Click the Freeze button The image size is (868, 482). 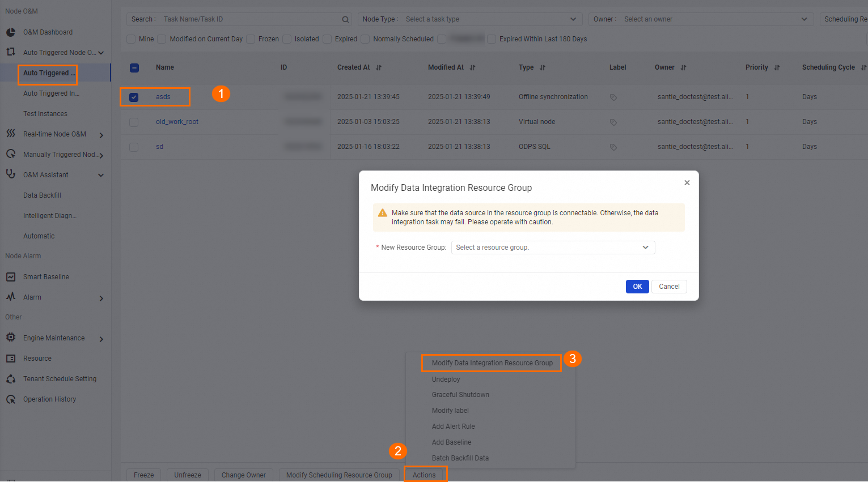[x=143, y=475]
